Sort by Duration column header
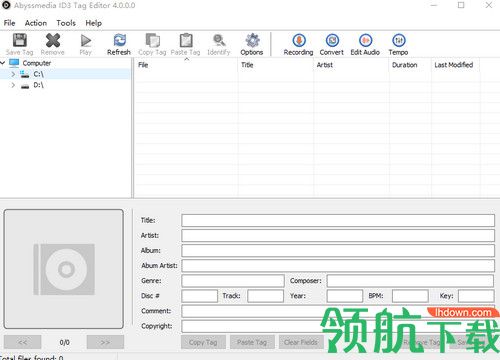The height and width of the screenshot is (360, 500). pyautogui.click(x=410, y=65)
